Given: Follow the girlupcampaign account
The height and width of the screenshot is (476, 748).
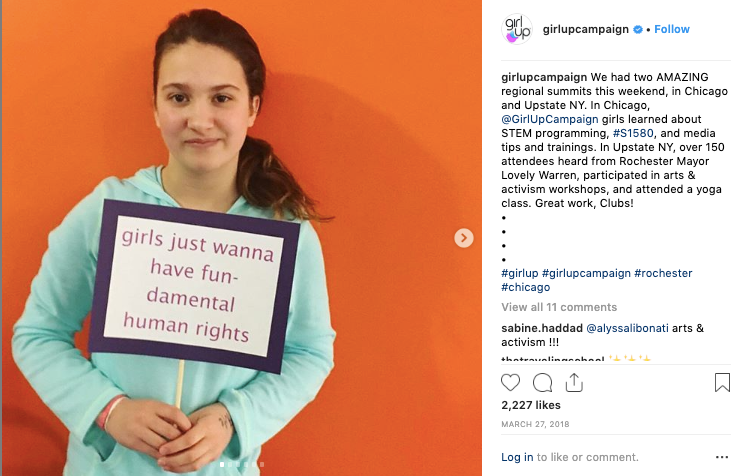Looking at the screenshot, I should pyautogui.click(x=672, y=29).
